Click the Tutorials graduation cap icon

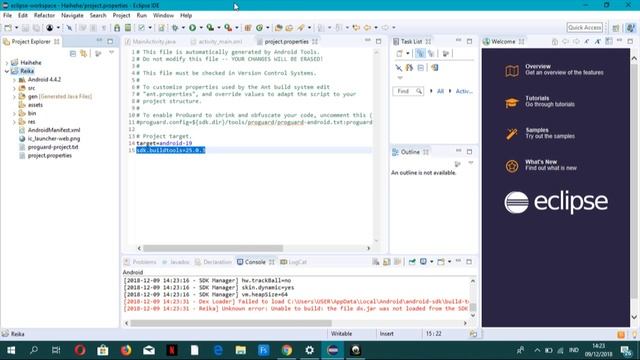point(512,102)
